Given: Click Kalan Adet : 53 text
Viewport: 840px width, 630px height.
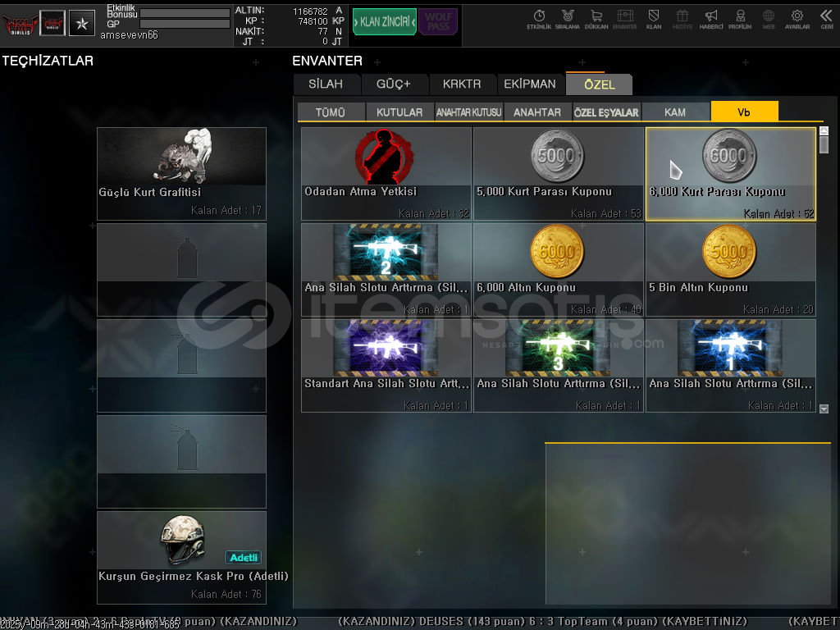Looking at the screenshot, I should [606, 214].
